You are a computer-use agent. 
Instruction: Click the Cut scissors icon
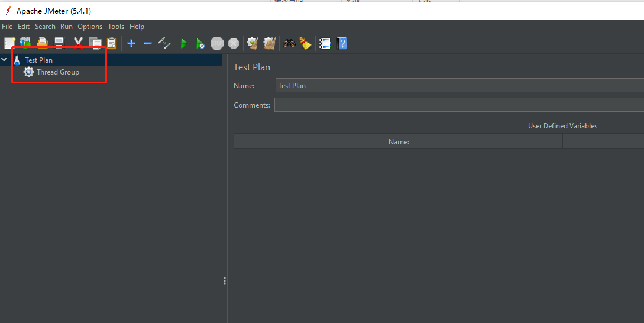[78, 43]
